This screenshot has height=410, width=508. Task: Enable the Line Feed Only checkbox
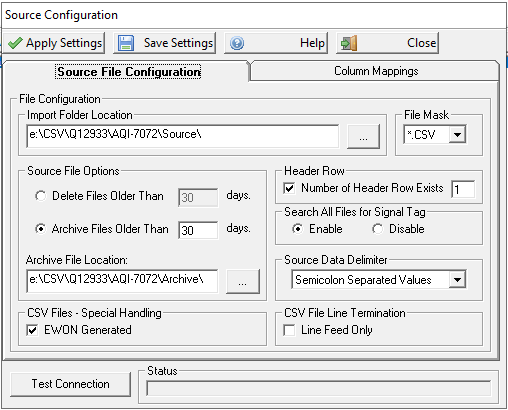[289, 330]
